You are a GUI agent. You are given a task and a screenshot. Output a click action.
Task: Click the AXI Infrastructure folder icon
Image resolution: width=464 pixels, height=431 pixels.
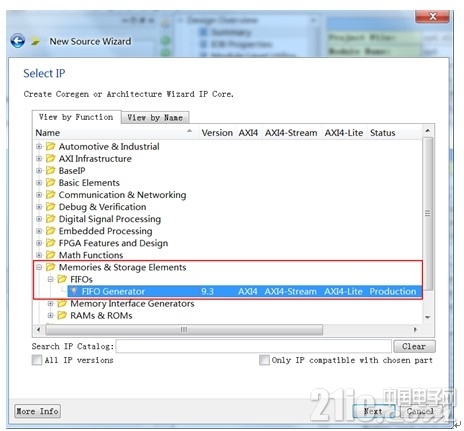[x=50, y=158]
